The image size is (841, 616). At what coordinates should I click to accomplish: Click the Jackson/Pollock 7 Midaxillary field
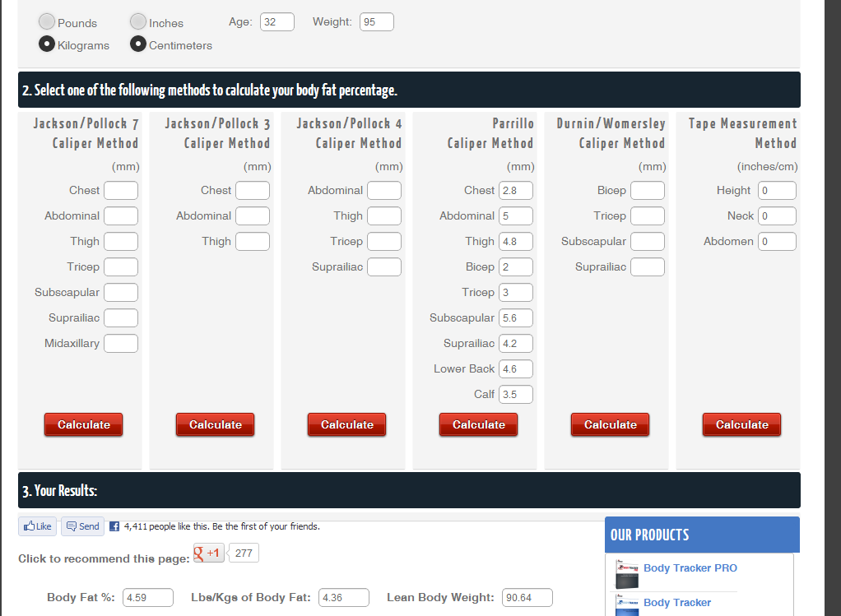coord(121,344)
